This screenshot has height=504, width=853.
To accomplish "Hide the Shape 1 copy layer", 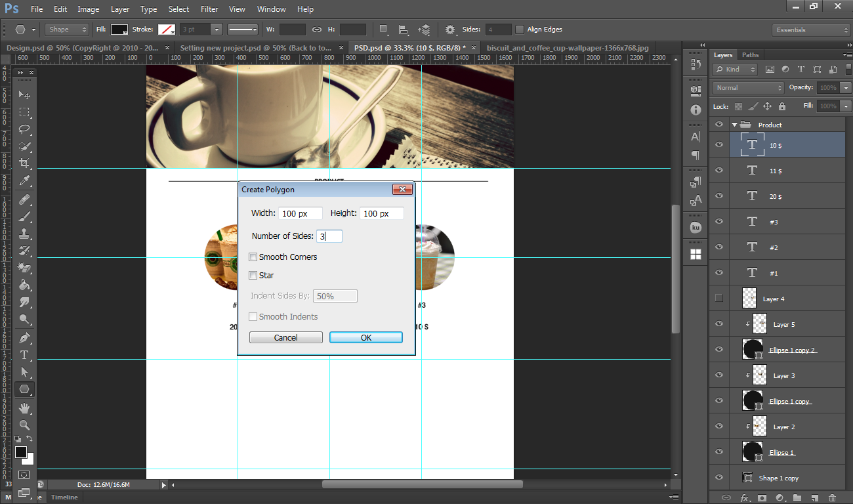I will tap(719, 477).
